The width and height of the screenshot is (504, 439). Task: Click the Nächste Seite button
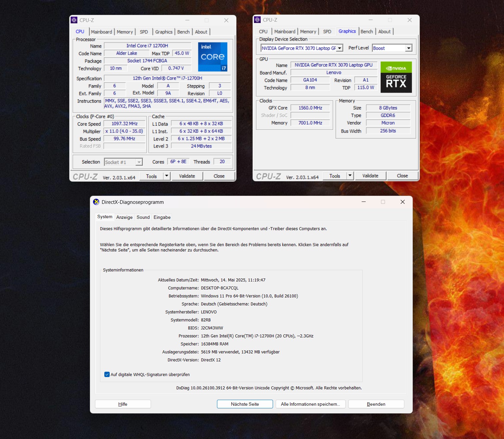245,404
